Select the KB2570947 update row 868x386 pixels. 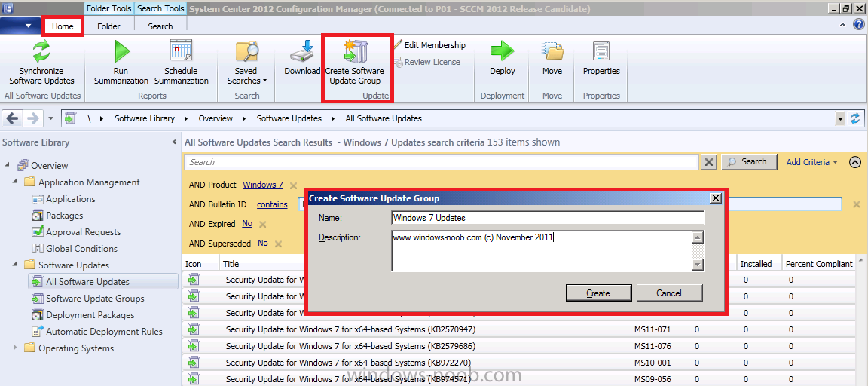pyautogui.click(x=519, y=329)
